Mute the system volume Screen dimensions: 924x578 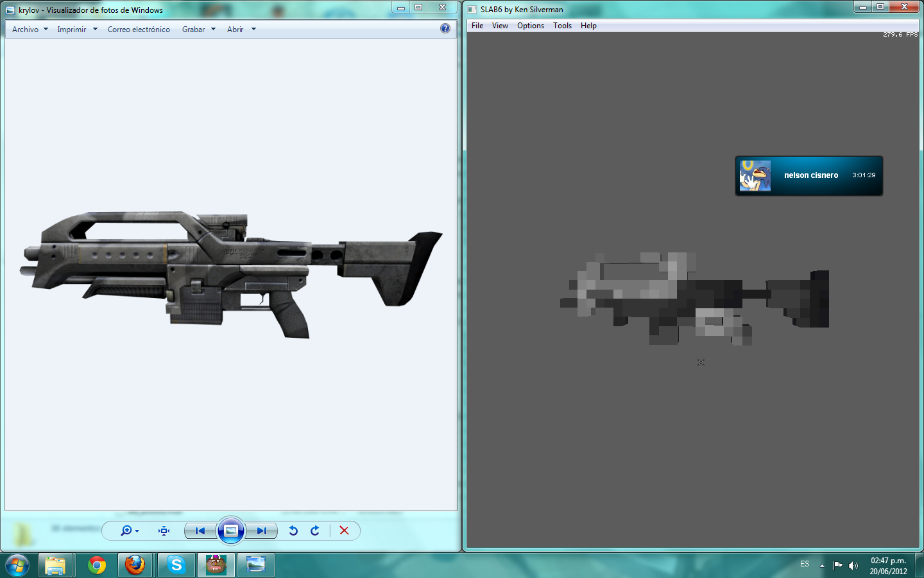853,565
